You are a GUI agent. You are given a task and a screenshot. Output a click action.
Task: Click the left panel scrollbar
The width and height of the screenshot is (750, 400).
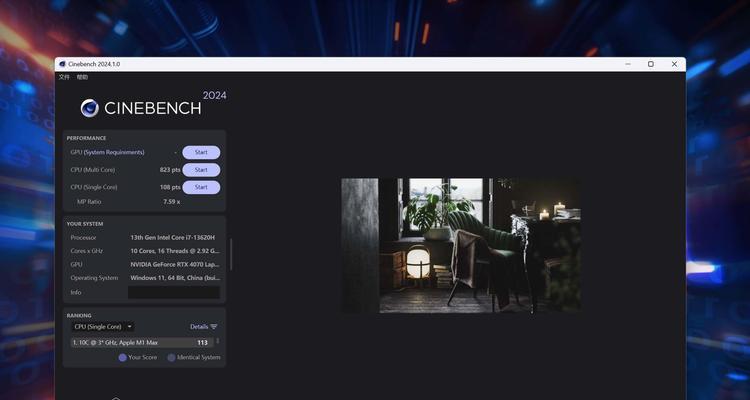(231, 255)
